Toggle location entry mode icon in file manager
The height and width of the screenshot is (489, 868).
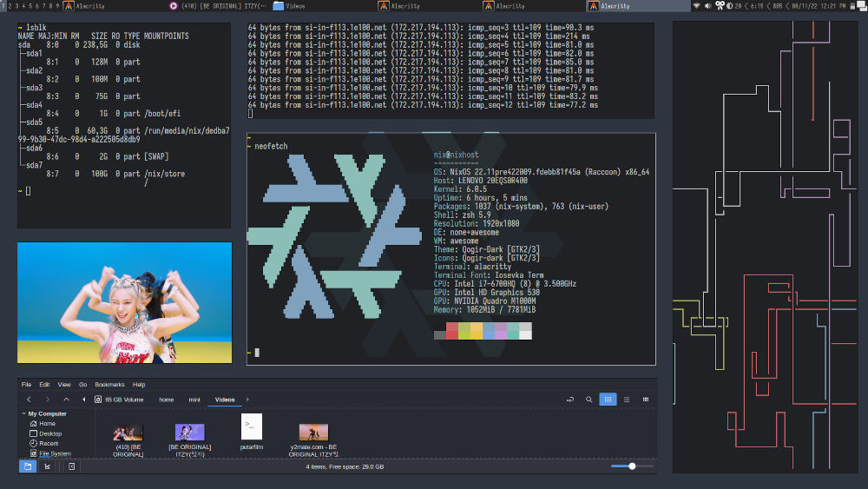(x=570, y=400)
